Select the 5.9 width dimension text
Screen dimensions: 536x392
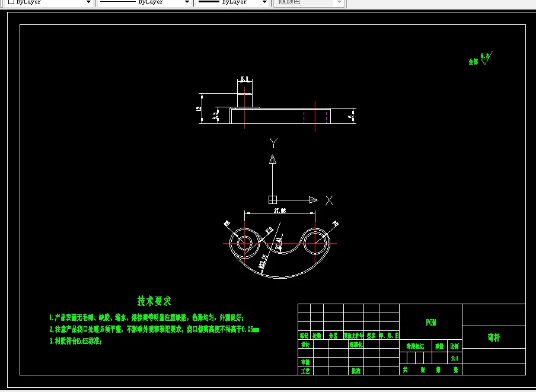pyautogui.click(x=245, y=79)
